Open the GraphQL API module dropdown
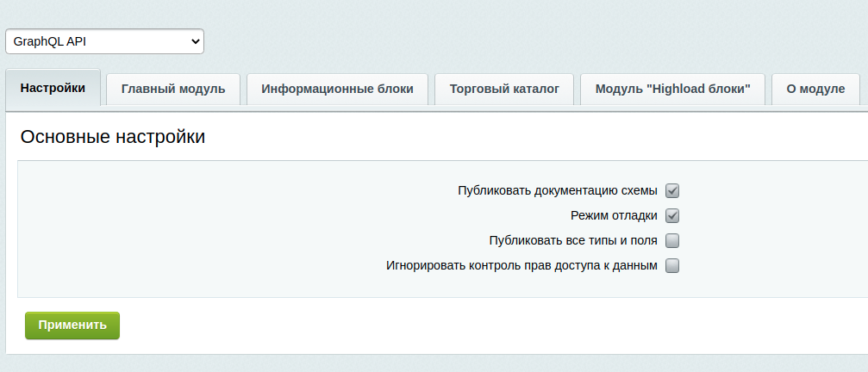This screenshot has height=372, width=868. 104,41
